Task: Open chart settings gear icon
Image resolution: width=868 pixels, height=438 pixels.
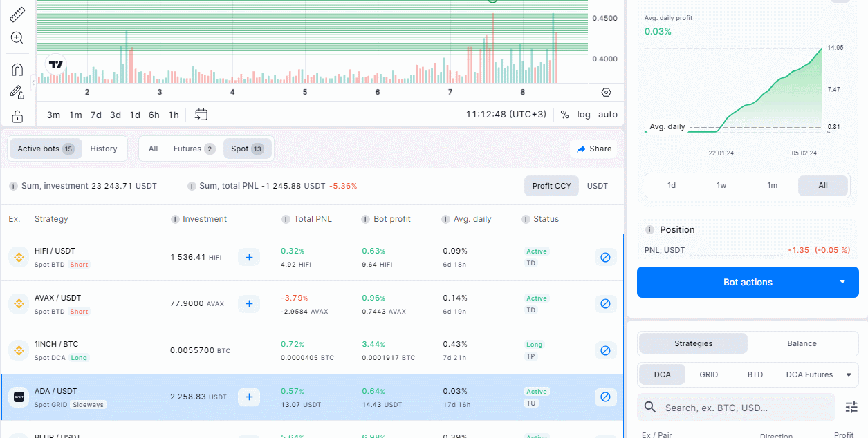Action: pyautogui.click(x=607, y=93)
